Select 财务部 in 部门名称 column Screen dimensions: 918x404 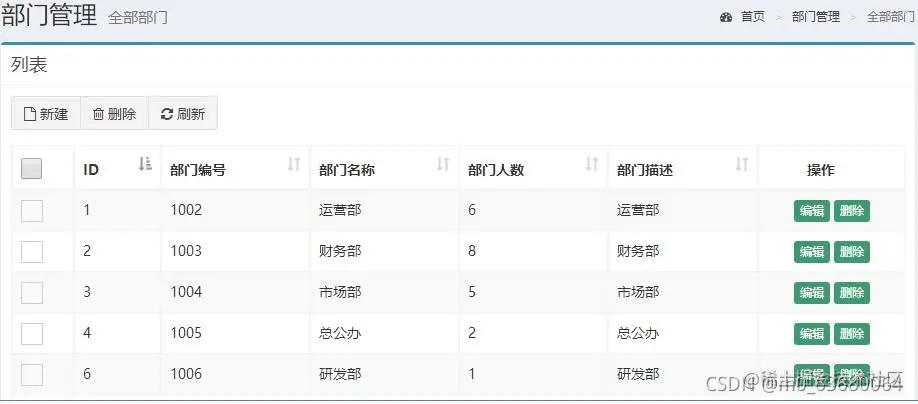point(340,251)
